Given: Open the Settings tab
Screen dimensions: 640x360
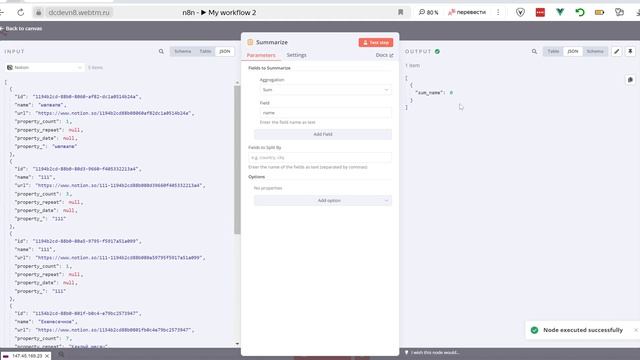Looking at the screenshot, I should tap(296, 55).
